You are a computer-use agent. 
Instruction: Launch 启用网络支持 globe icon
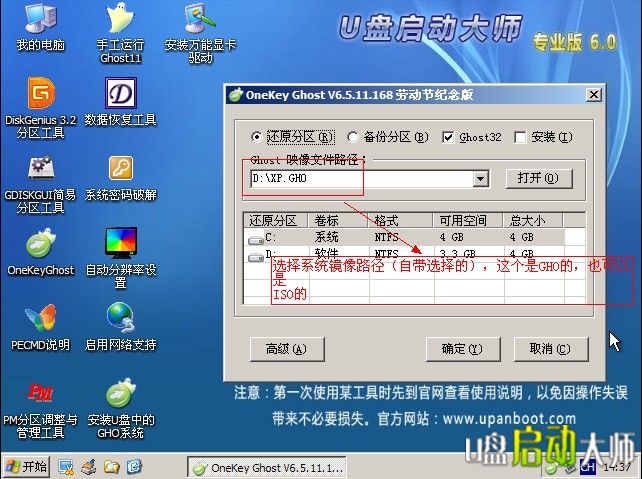tap(121, 318)
